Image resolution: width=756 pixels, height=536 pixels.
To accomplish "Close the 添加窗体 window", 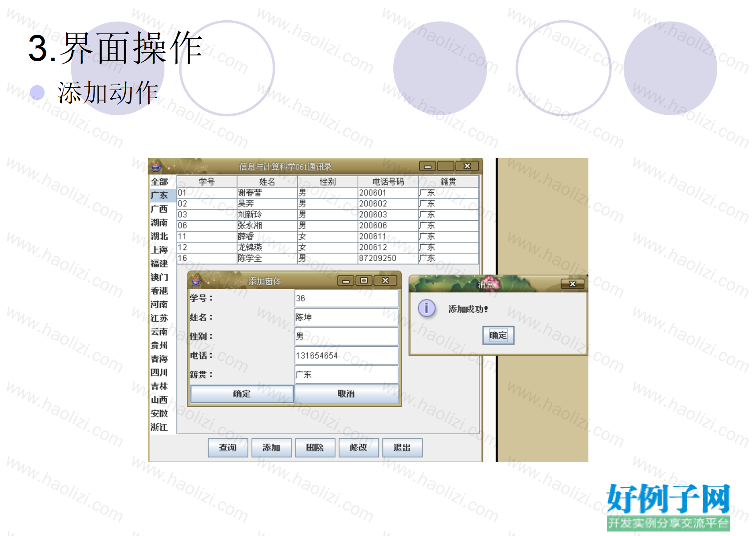I will click(x=386, y=281).
